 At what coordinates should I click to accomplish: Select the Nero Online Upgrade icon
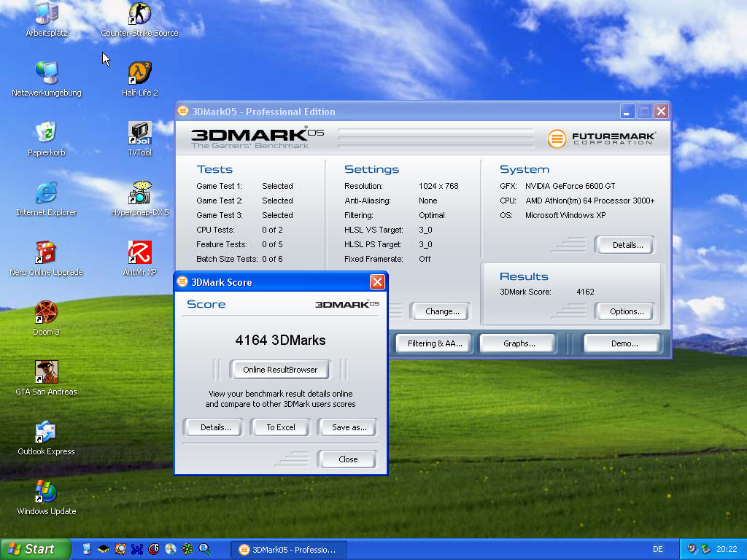click(46, 258)
